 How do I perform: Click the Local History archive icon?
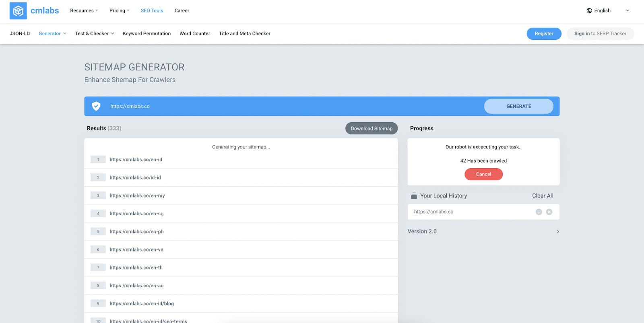click(x=414, y=196)
